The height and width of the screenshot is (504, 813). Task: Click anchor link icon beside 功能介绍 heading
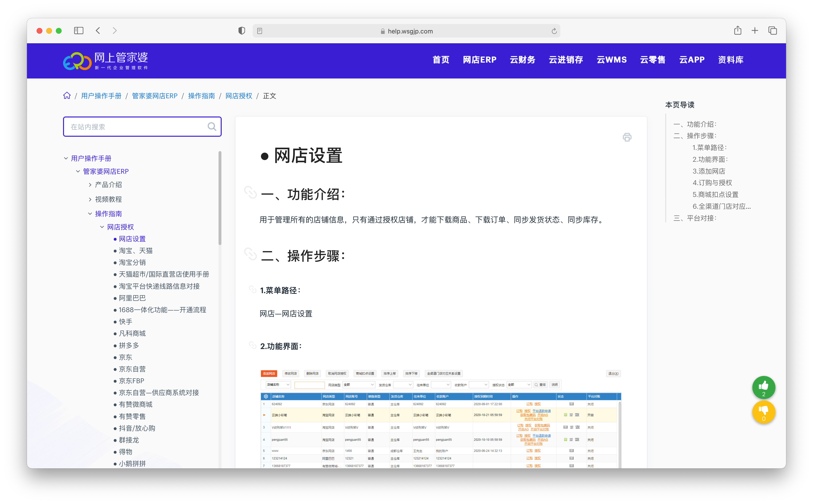250,192
